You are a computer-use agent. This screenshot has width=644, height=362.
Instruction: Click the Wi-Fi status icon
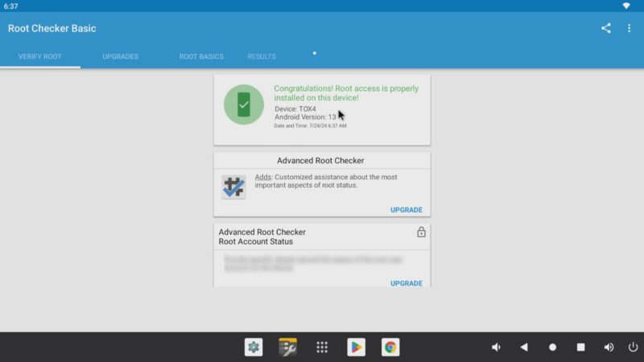click(x=626, y=6)
